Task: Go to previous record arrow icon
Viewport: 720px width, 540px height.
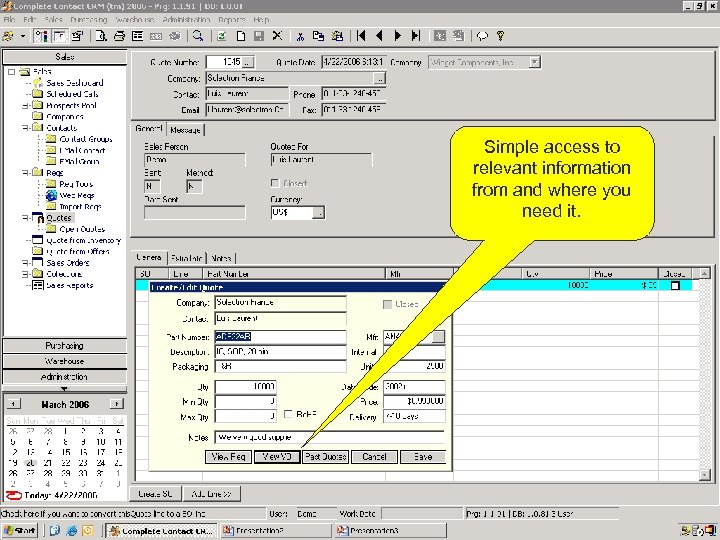Action: pyautogui.click(x=379, y=36)
